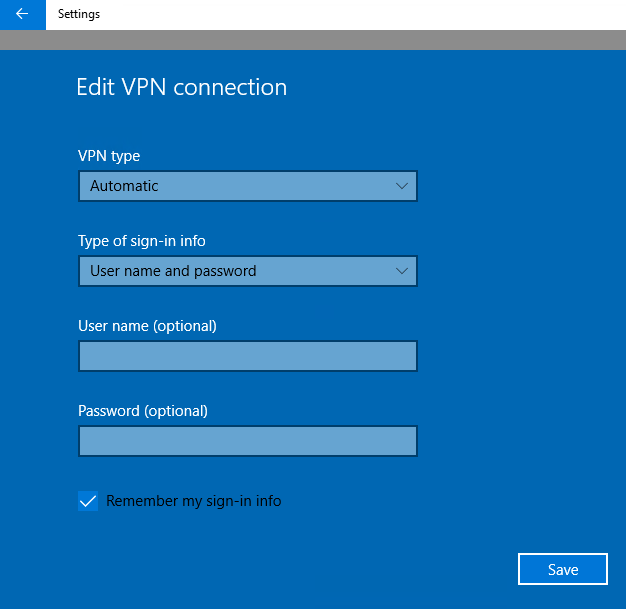Focus the Password input field
This screenshot has height=609, width=626.
coord(248,441)
